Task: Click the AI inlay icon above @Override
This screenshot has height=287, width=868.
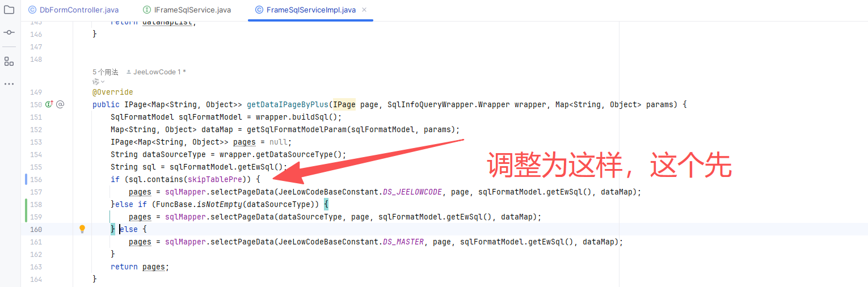Action: pyautogui.click(x=95, y=82)
